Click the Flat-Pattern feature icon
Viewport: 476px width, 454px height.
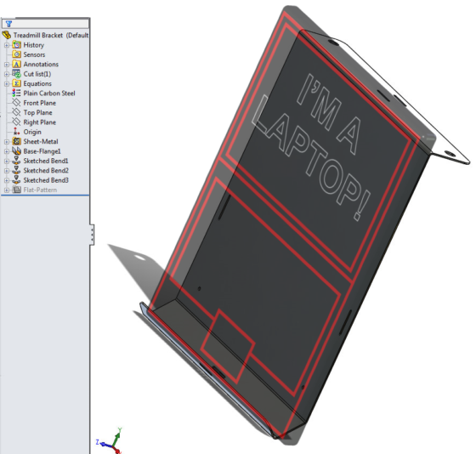tap(16, 190)
